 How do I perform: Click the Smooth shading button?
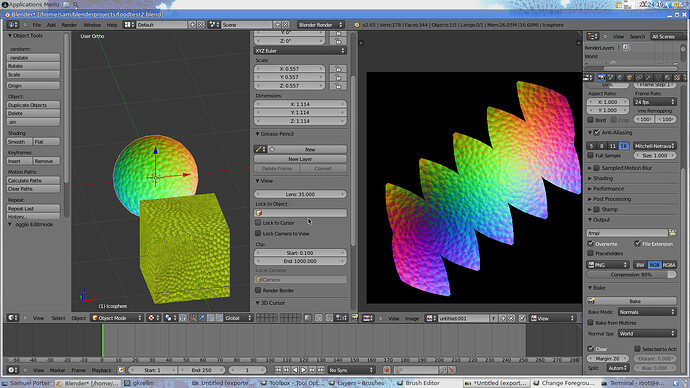(x=19, y=142)
